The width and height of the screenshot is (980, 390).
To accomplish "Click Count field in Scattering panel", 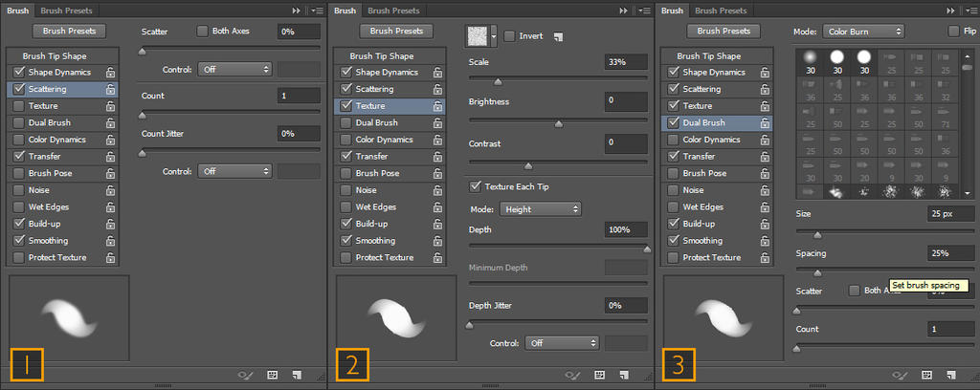I will [299, 97].
